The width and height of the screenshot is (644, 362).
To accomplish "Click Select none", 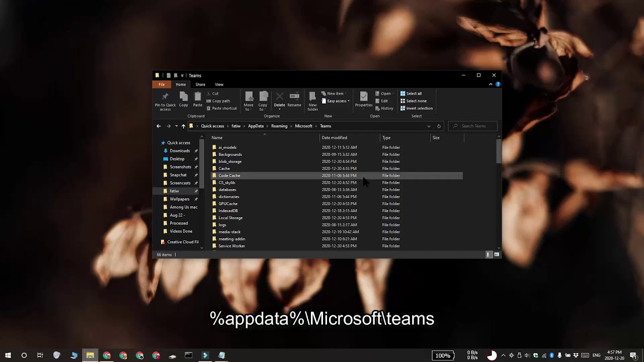I will (x=413, y=101).
